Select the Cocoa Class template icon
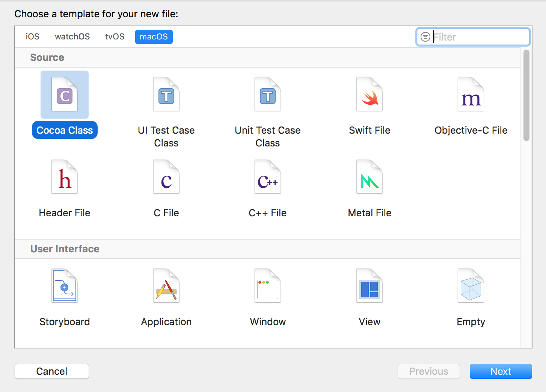The image size is (546, 392). [65, 95]
